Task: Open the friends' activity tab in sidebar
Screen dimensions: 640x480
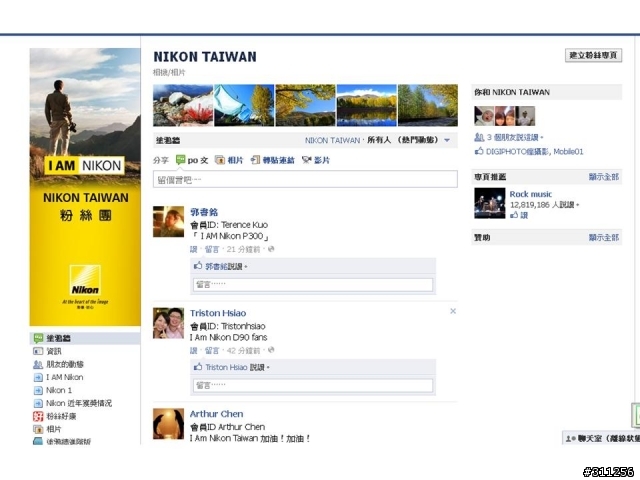Action: [x=64, y=364]
